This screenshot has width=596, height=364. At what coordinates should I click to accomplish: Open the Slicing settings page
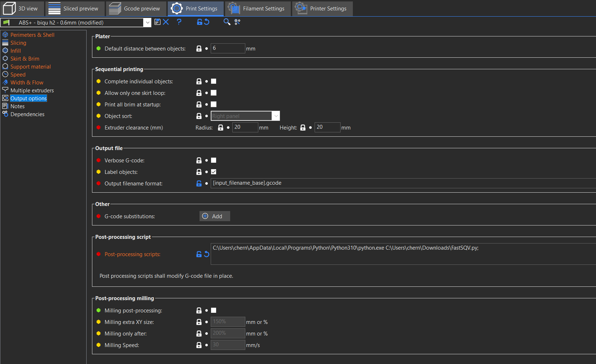pos(18,43)
